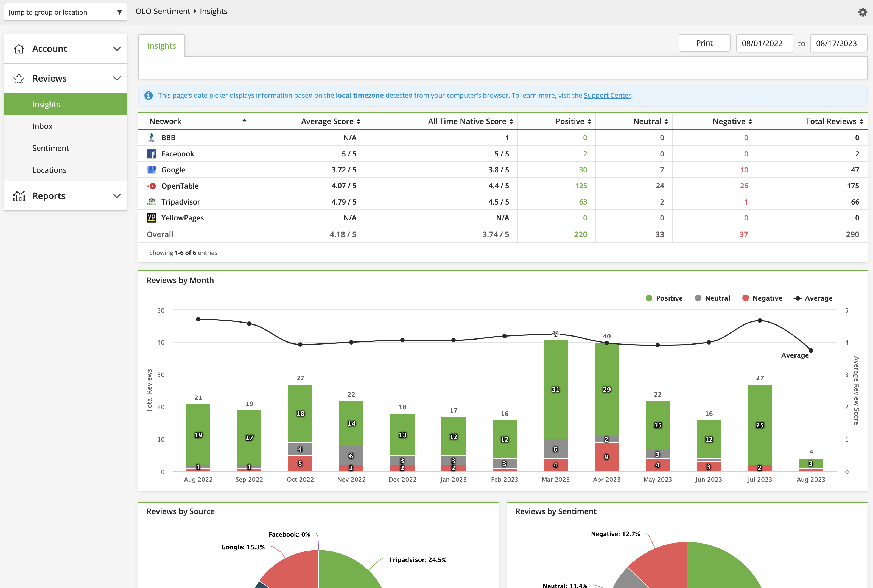Click the Facebook network icon
Image resolution: width=873 pixels, height=588 pixels.
[152, 154]
